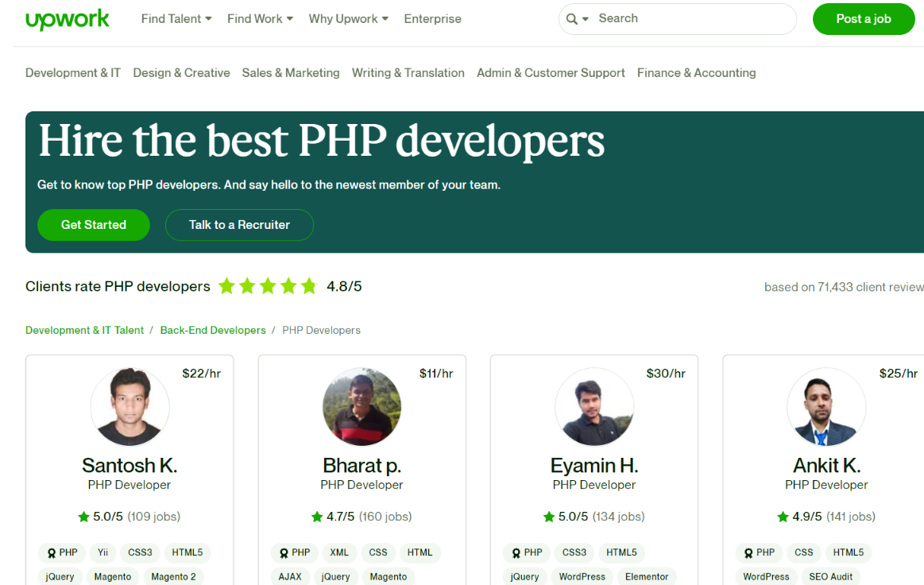This screenshot has height=585, width=924.
Task: Open Eyamin H.'s profile photo
Action: point(594,407)
